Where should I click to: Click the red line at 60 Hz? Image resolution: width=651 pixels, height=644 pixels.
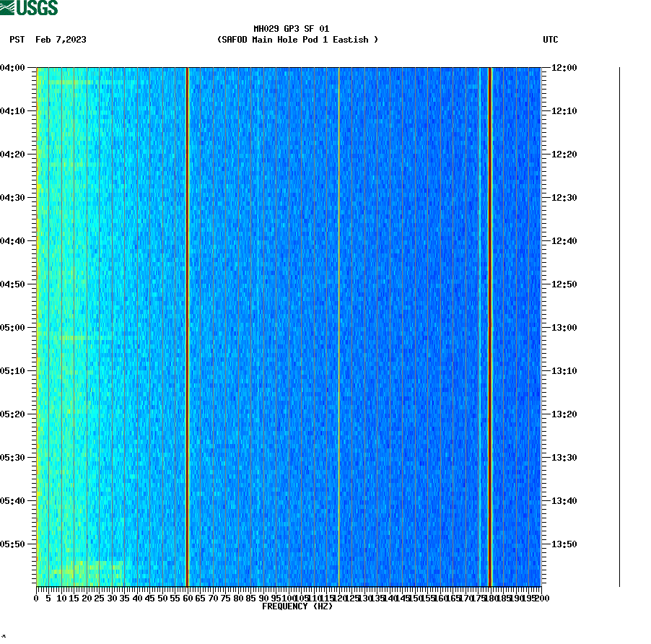point(188,325)
